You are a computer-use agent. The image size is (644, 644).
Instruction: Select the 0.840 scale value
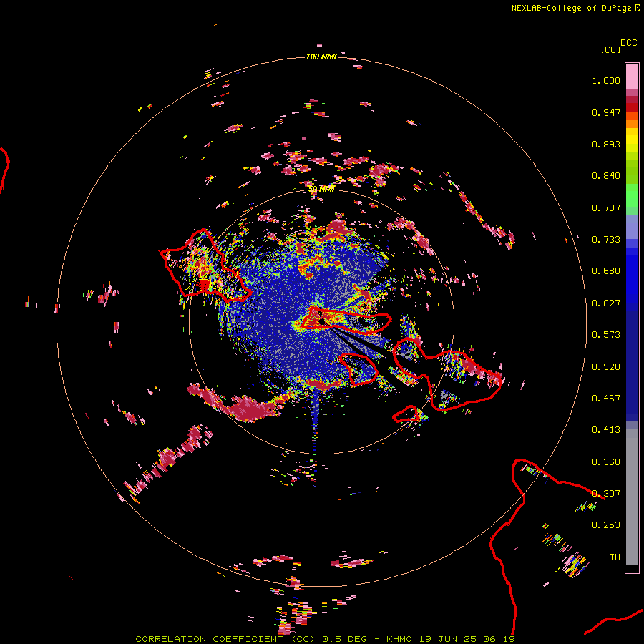pyautogui.click(x=606, y=176)
